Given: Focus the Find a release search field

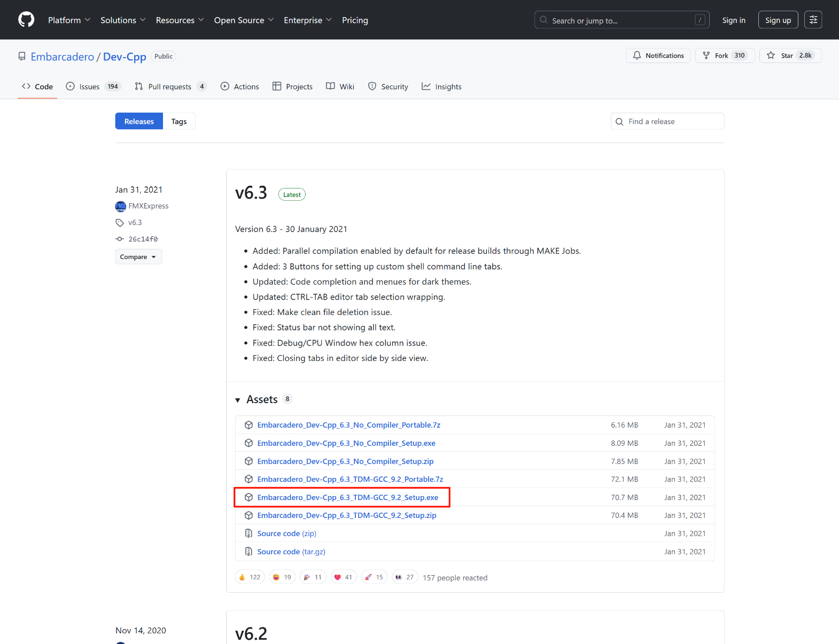Looking at the screenshot, I should 667,121.
